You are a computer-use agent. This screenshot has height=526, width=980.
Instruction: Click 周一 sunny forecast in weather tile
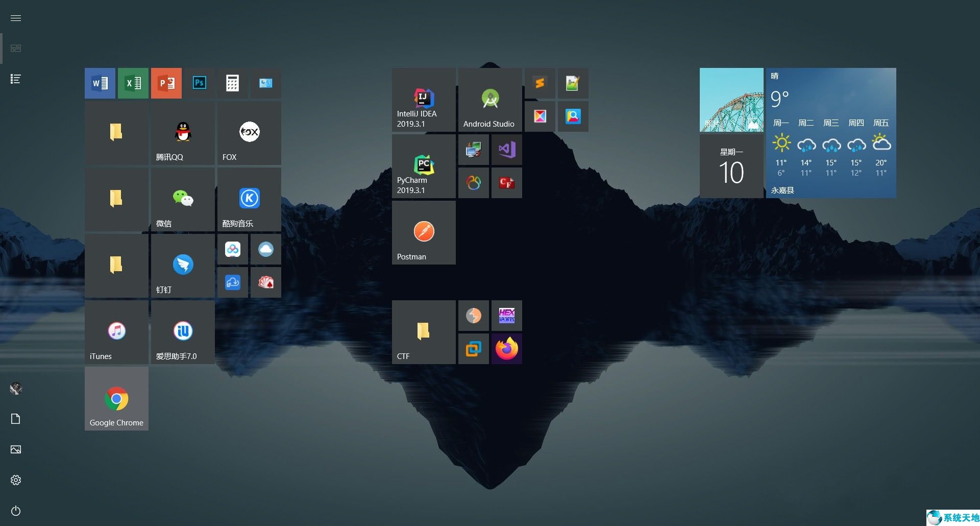click(x=781, y=148)
